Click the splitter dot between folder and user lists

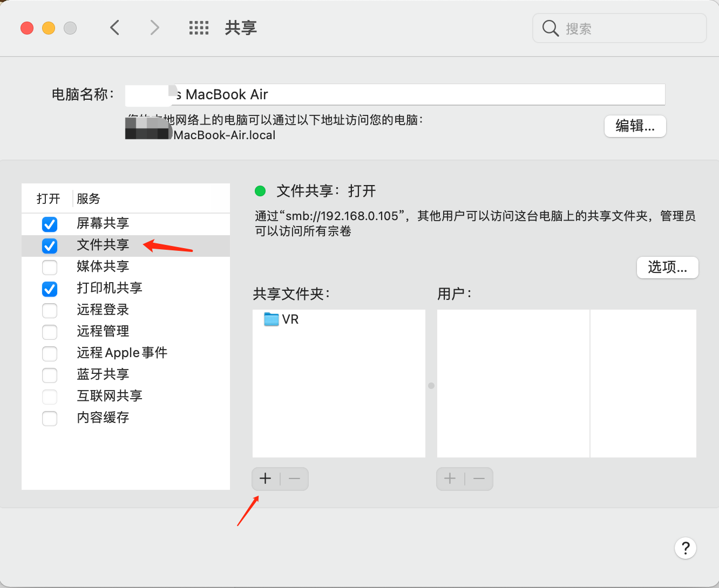431,386
